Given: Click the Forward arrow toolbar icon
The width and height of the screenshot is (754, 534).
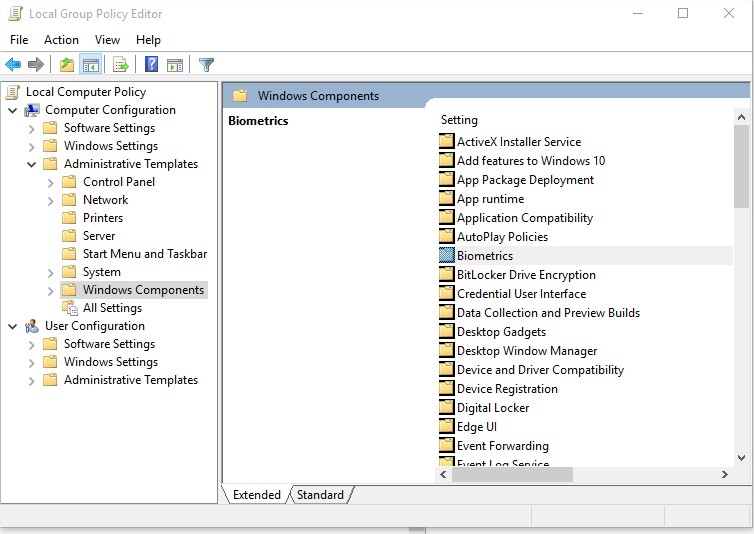Looking at the screenshot, I should point(36,64).
